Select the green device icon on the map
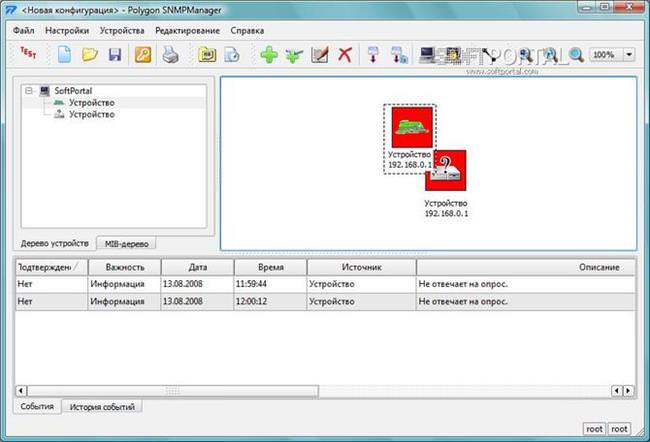The height and width of the screenshot is (442, 650). (x=412, y=127)
